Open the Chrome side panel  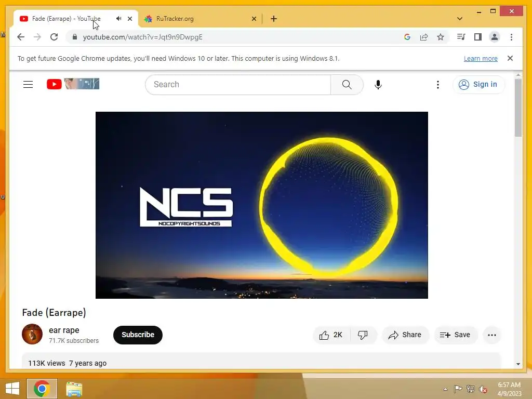click(478, 37)
